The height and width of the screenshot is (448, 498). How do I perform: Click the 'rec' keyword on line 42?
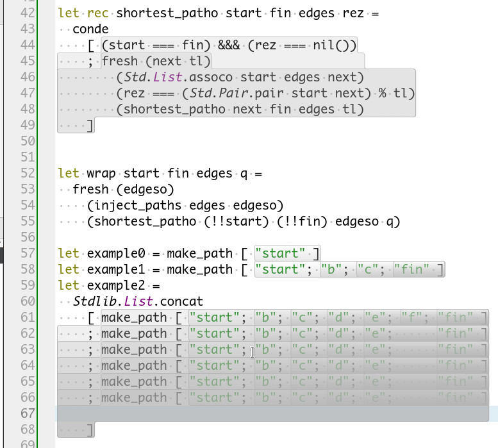tap(98, 13)
